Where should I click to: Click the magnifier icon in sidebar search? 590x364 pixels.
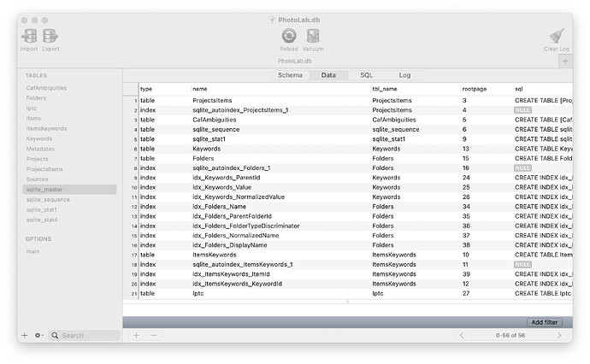tap(55, 336)
